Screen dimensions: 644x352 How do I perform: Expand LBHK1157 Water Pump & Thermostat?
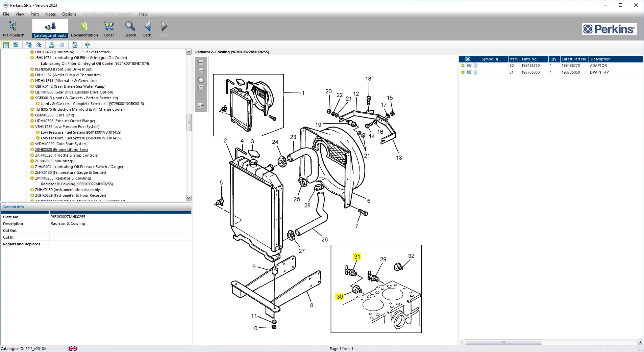coord(32,75)
